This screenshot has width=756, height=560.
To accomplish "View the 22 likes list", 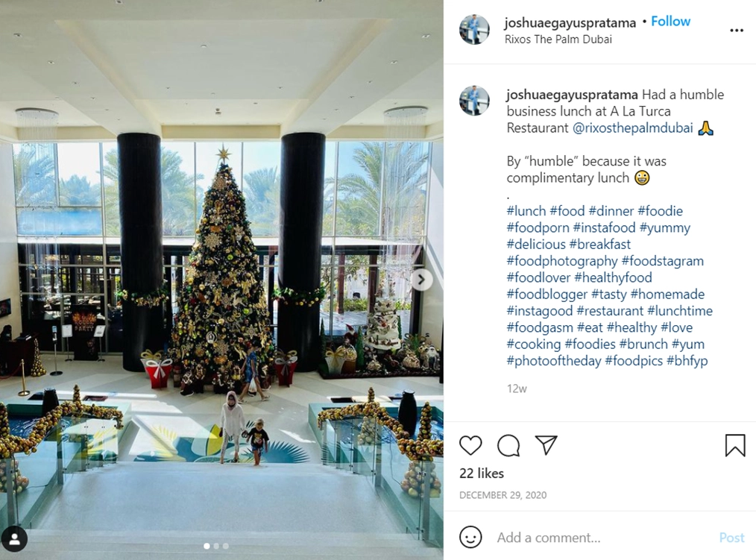I will (482, 474).
